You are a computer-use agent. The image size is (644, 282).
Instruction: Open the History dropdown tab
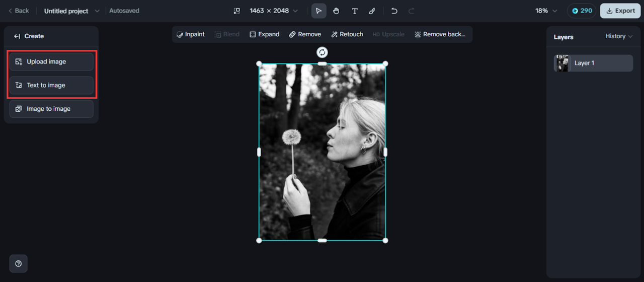point(619,36)
